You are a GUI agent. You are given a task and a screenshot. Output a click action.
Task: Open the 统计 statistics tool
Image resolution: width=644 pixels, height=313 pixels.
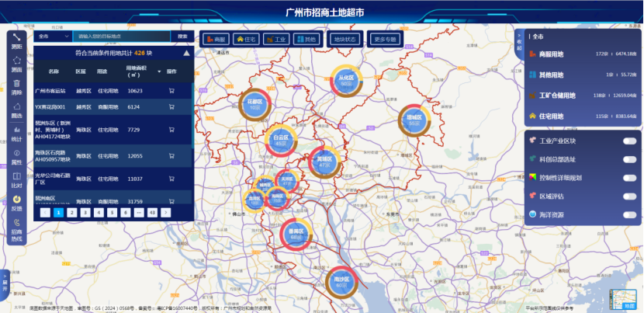point(16,132)
